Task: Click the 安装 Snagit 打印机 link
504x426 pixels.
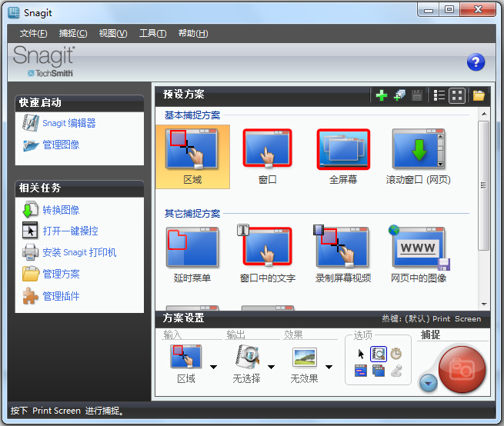Action: pyautogui.click(x=79, y=252)
